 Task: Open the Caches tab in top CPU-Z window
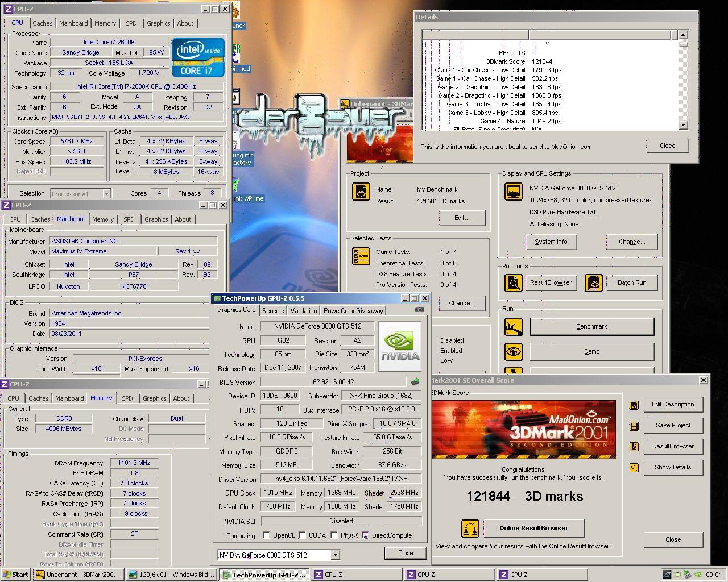click(x=42, y=23)
